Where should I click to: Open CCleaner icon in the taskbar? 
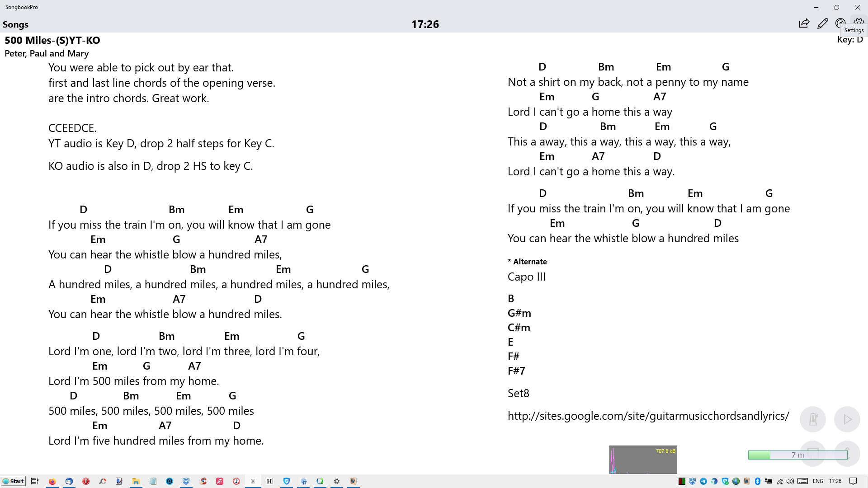click(203, 481)
